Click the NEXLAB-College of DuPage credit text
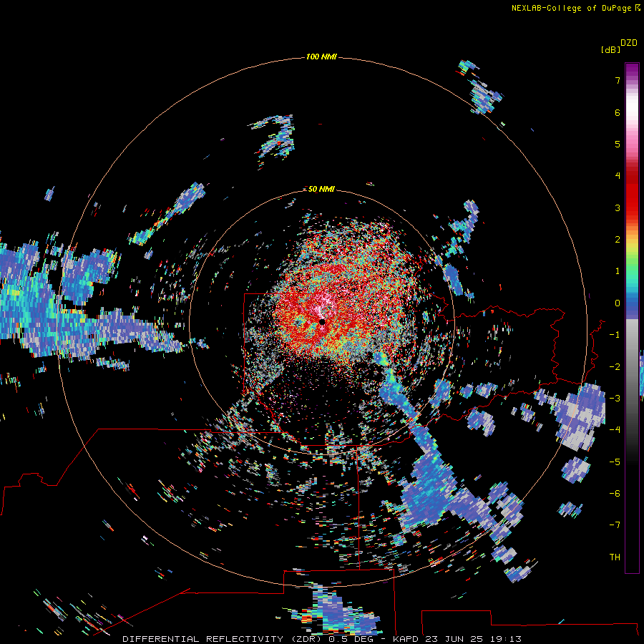Viewport: 644px width, 644px height. [571, 8]
